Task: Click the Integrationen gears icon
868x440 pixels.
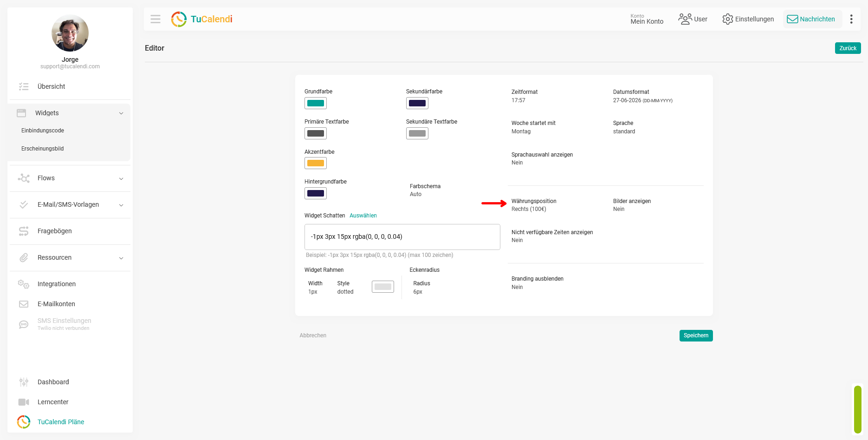Action: pos(24,284)
